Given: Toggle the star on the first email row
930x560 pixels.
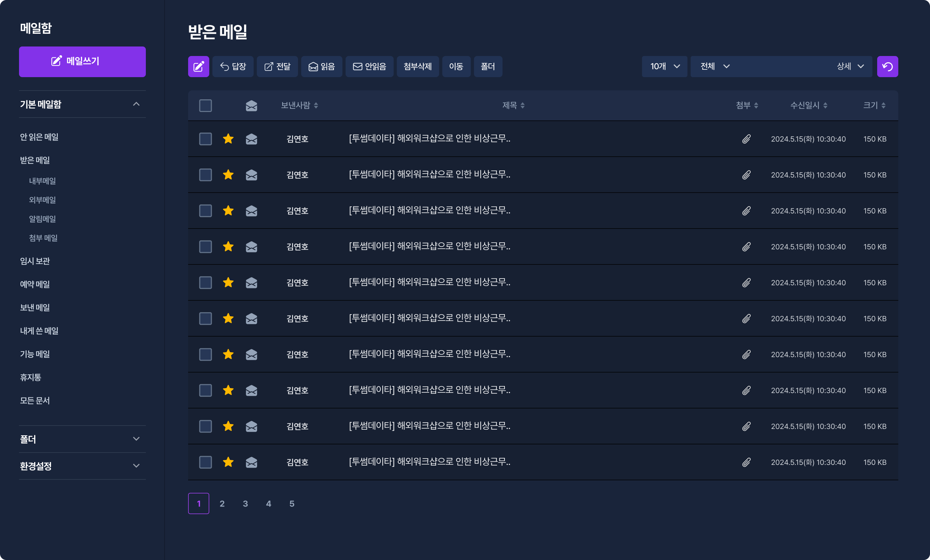Looking at the screenshot, I should tap(228, 139).
